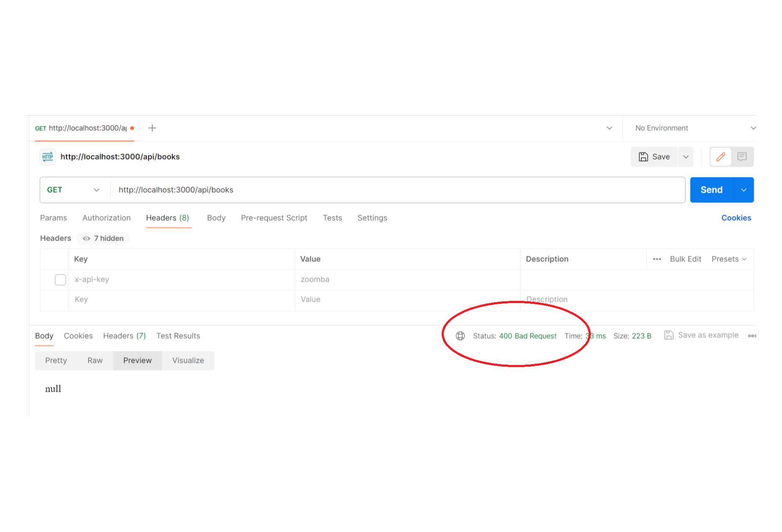This screenshot has width=782, height=532.
Task: Click the empty Value placeholder cell
Action: point(408,300)
